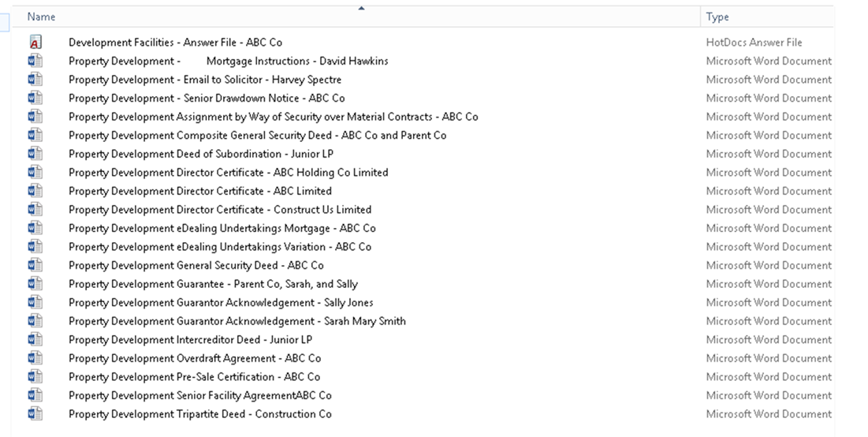Sort files by the Name column header
Viewport: 868px width, 437px height.
42,17
